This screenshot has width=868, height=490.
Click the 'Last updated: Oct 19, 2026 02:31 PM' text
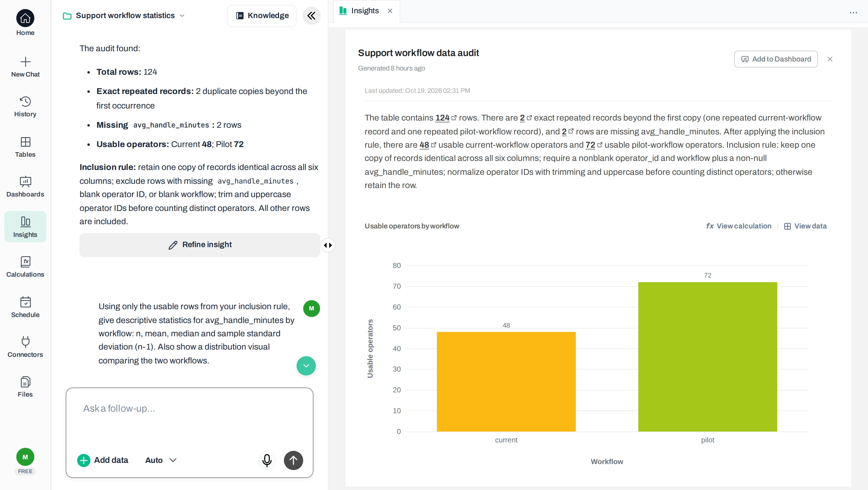[x=417, y=91]
